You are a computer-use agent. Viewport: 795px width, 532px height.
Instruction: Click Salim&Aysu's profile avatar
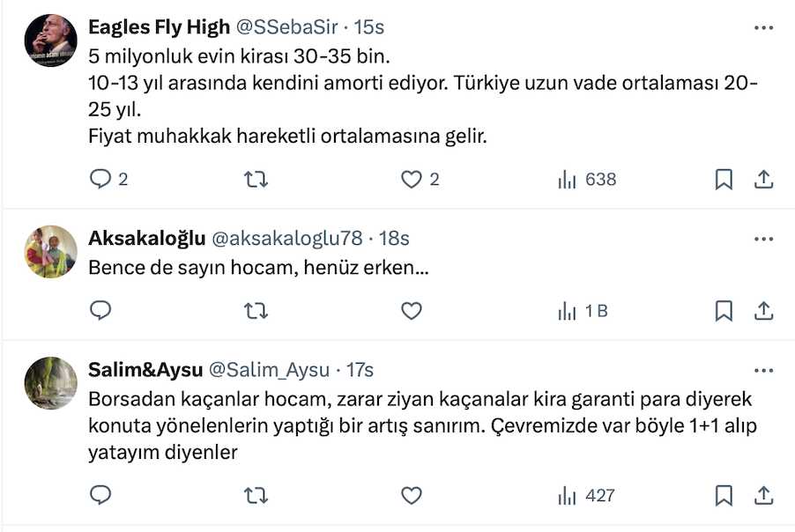pyautogui.click(x=50, y=383)
